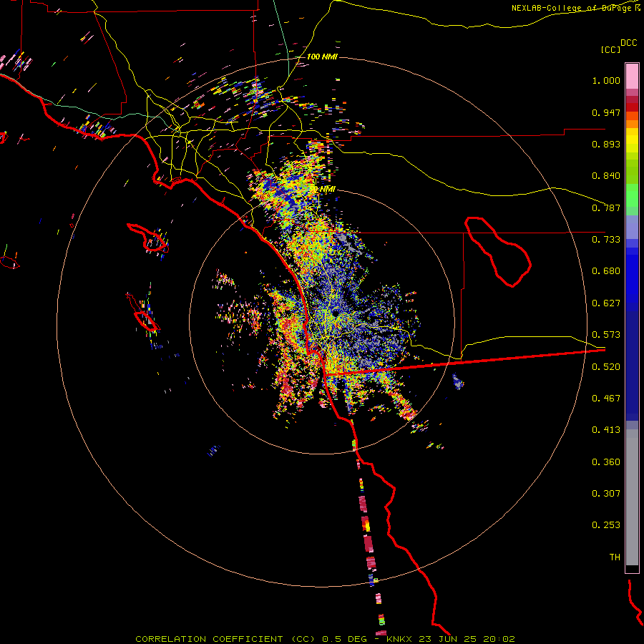The height and width of the screenshot is (644, 644).
Task: Click the DCC label above the color scale
Action: tap(629, 43)
